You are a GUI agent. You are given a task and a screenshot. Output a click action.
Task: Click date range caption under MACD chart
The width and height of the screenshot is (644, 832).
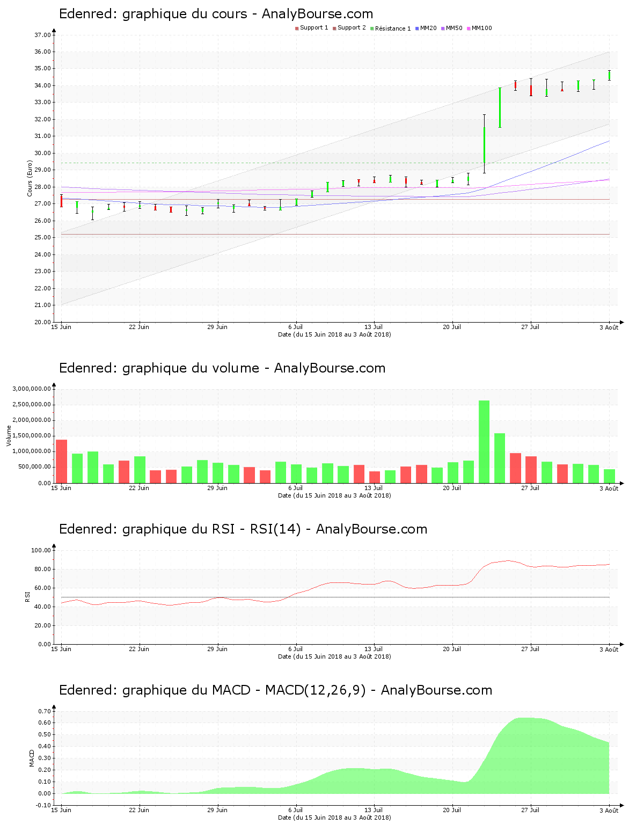[334, 818]
